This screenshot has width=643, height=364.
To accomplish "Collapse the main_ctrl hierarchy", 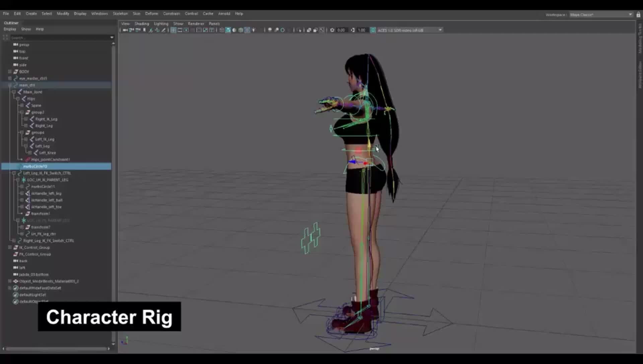I will pyautogui.click(x=9, y=85).
